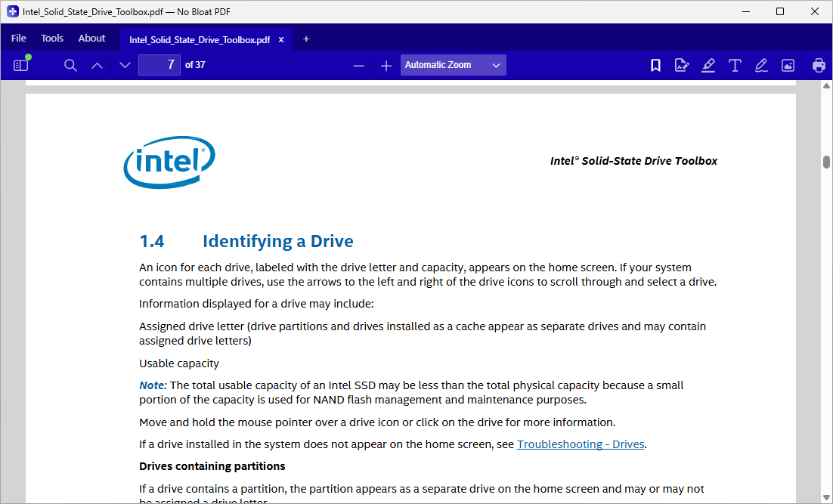
Task: Open the About menu
Action: tap(91, 39)
